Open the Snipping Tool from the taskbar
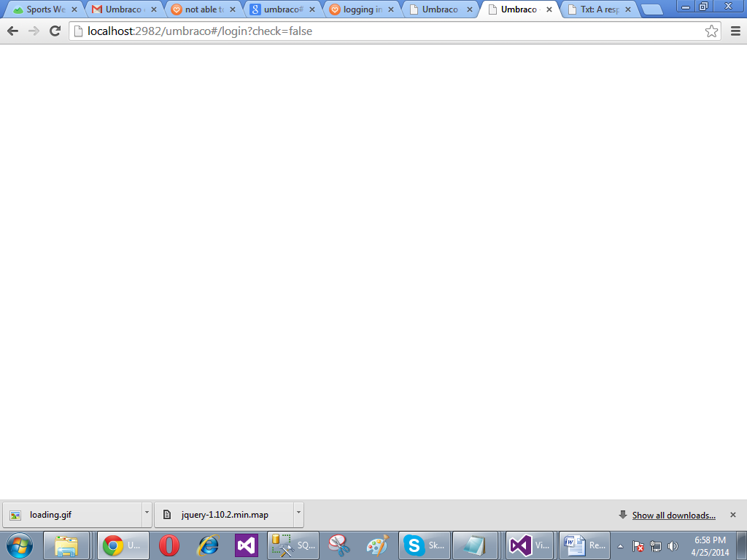Screen dimensions: 747x560 [338, 545]
